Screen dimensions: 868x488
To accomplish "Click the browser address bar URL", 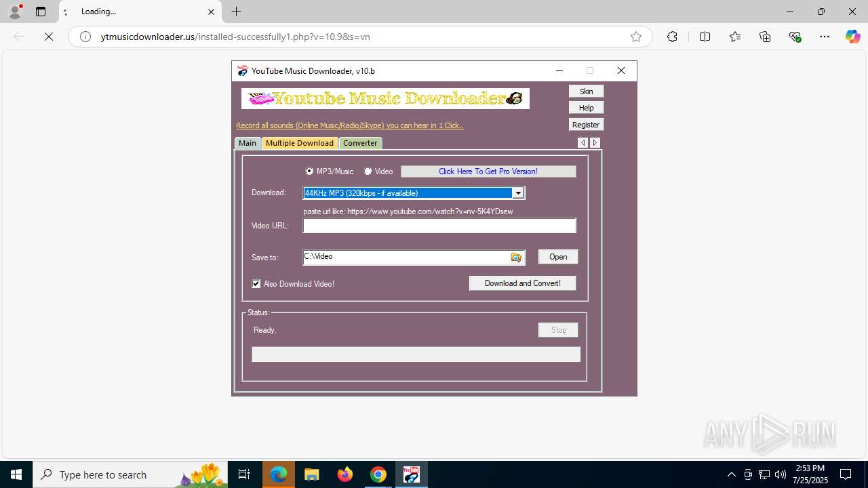I will click(x=235, y=37).
